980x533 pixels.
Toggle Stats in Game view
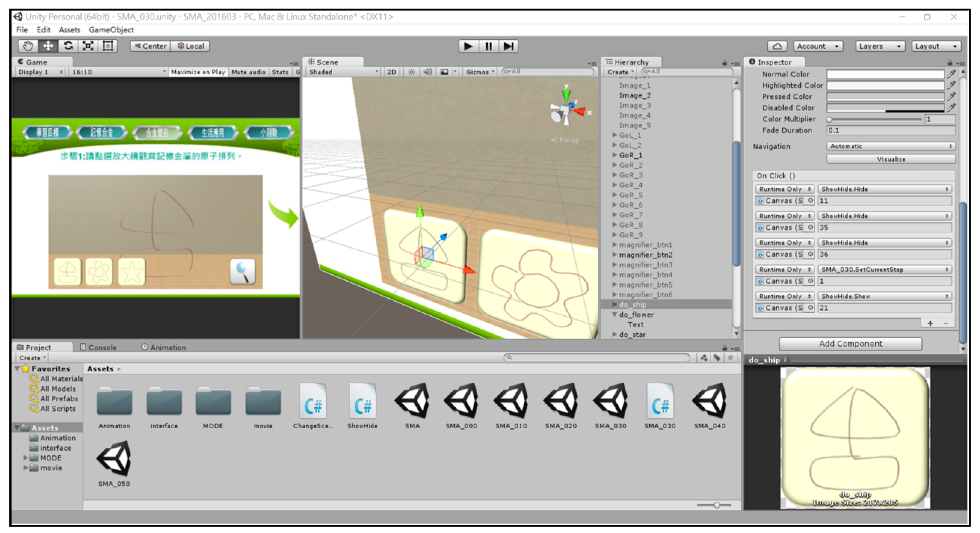280,72
